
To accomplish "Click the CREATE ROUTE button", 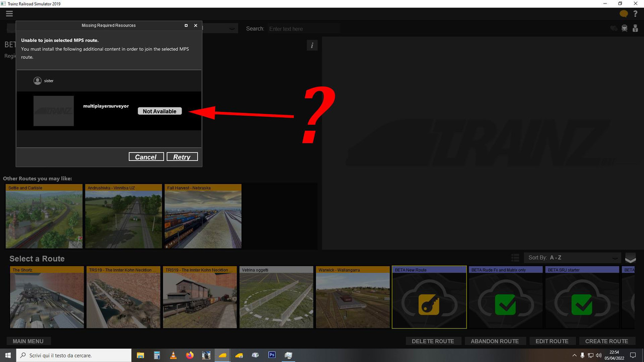I will [x=607, y=341].
